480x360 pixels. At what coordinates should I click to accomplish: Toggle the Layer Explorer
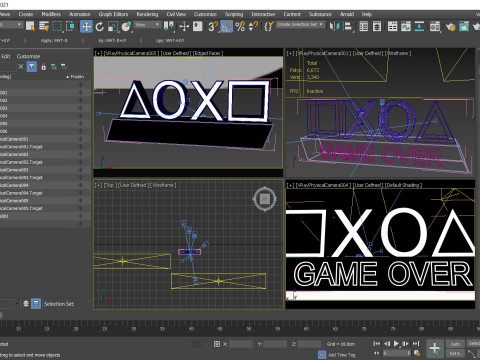click(377, 26)
